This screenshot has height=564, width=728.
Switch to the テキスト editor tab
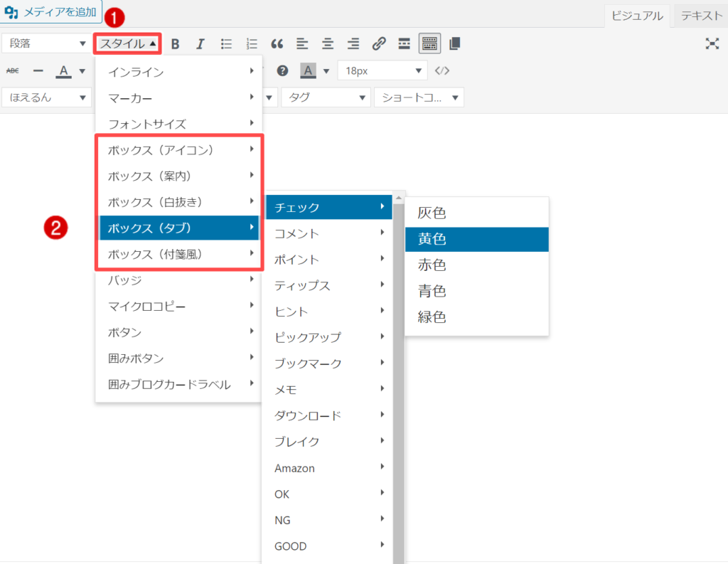point(701,16)
